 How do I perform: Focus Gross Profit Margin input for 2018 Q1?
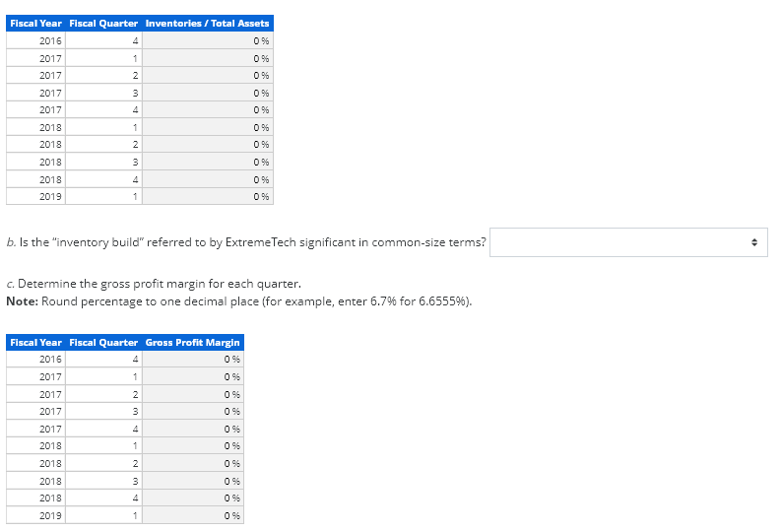[193, 446]
